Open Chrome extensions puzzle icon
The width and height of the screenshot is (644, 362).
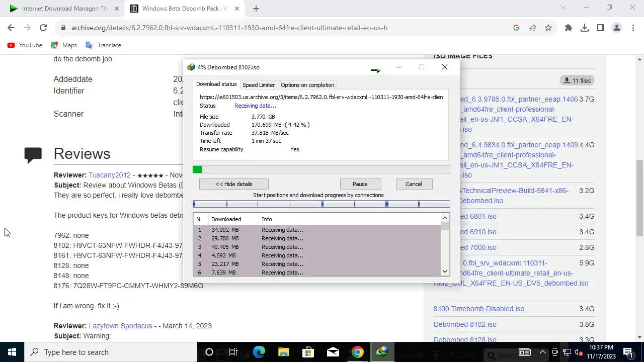(x=569, y=28)
